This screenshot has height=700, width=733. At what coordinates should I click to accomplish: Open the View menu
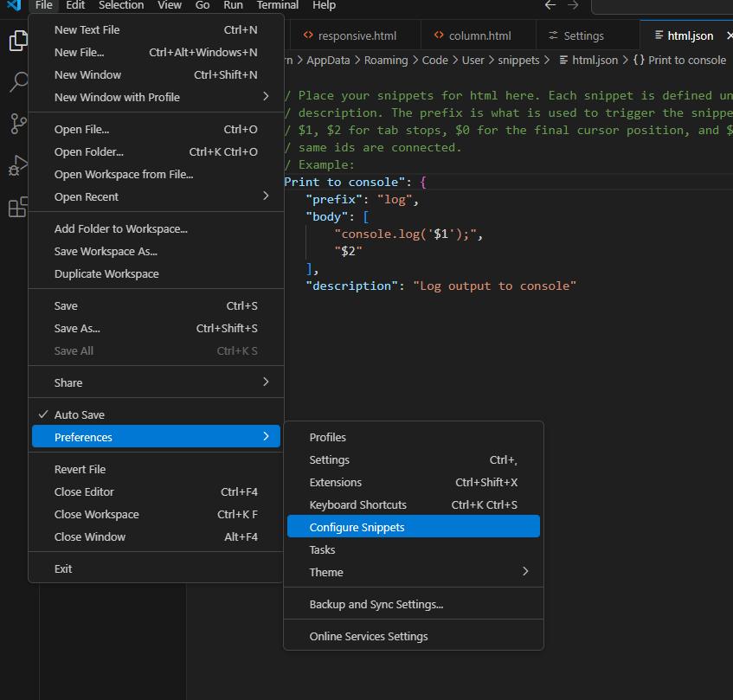click(170, 5)
